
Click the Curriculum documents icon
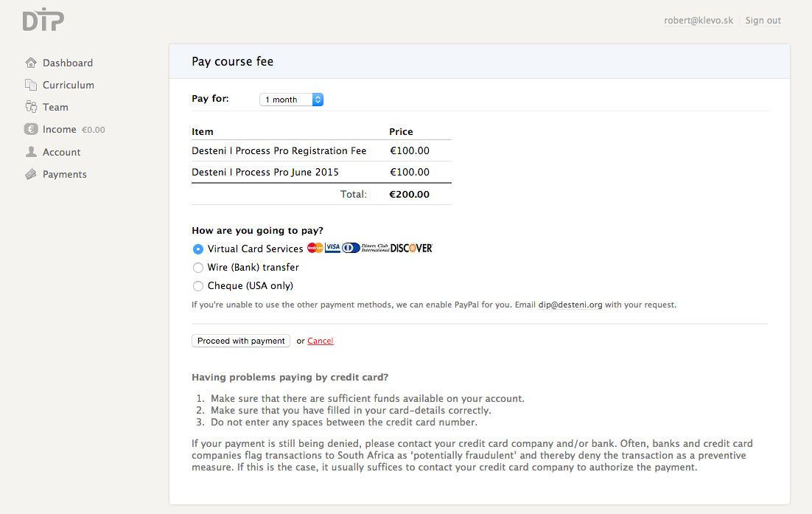pyautogui.click(x=30, y=85)
